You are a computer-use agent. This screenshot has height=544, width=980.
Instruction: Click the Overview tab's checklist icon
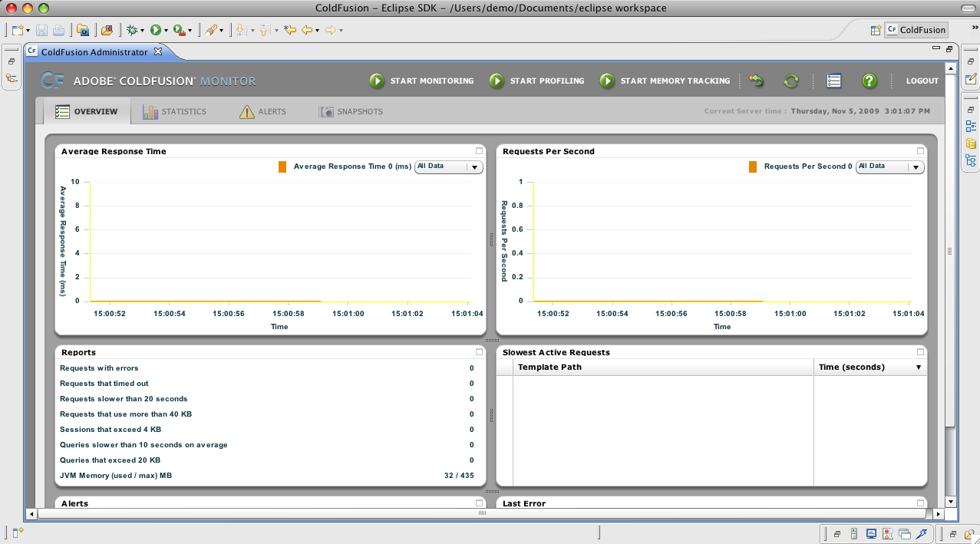pos(63,110)
